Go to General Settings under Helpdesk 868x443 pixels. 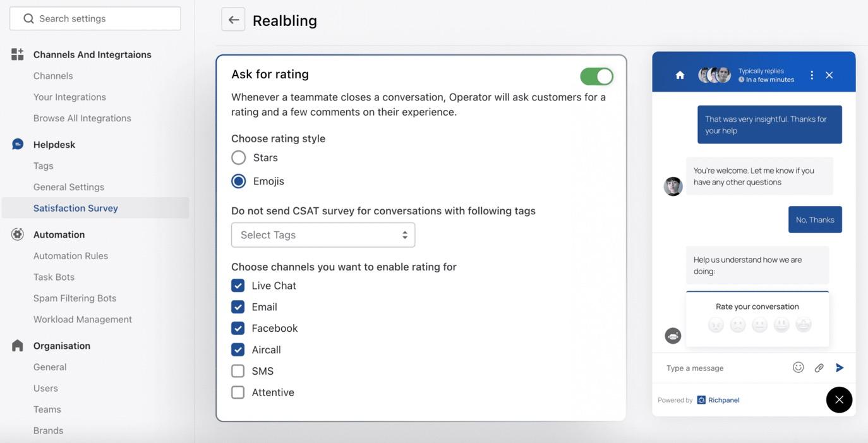click(x=69, y=187)
